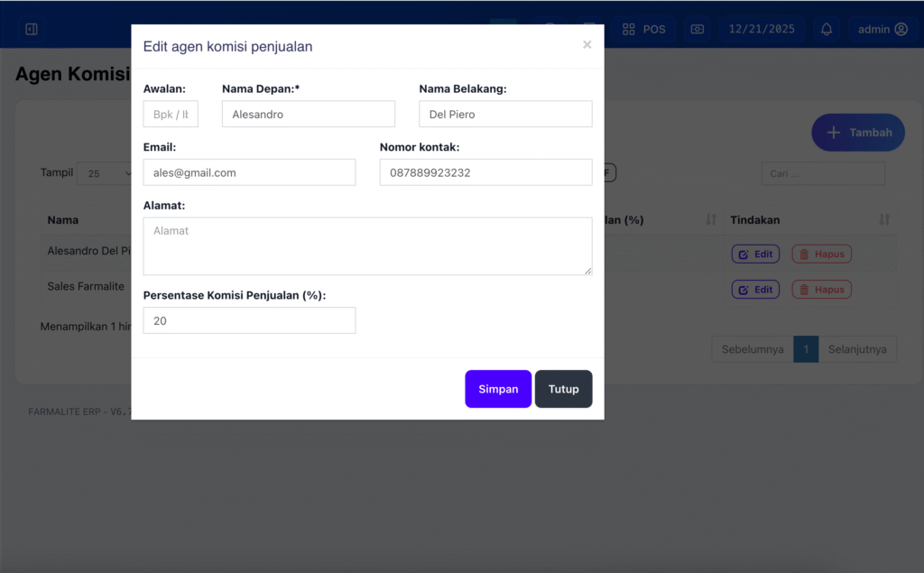Image resolution: width=924 pixels, height=573 pixels.
Task: Expand the Tampil 25 entries dropdown
Action: [105, 173]
